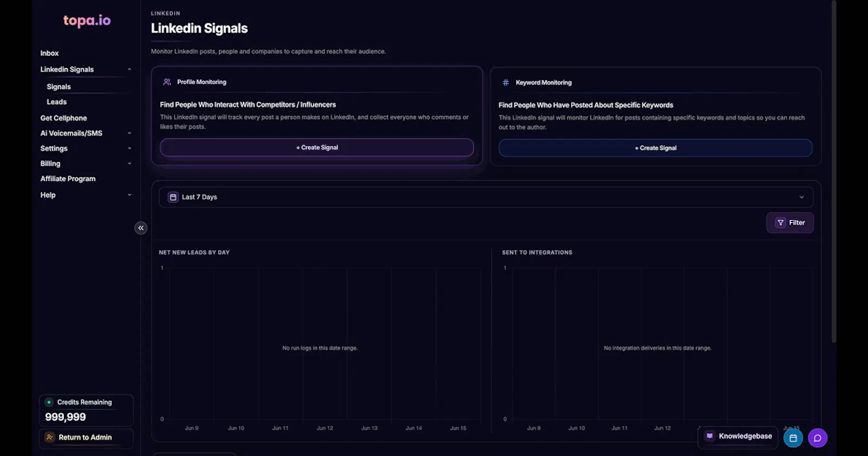Open the purple chat bubble button
868x456 pixels.
coord(818,438)
